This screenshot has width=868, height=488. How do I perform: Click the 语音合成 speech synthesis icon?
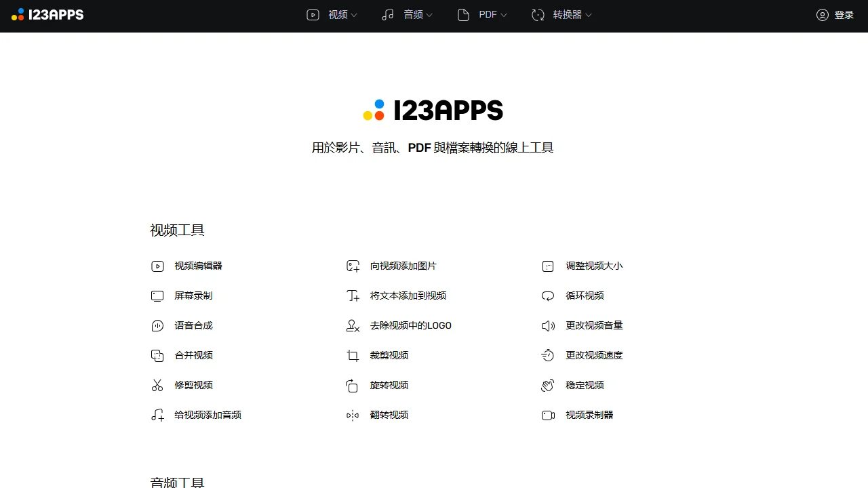pyautogui.click(x=157, y=325)
